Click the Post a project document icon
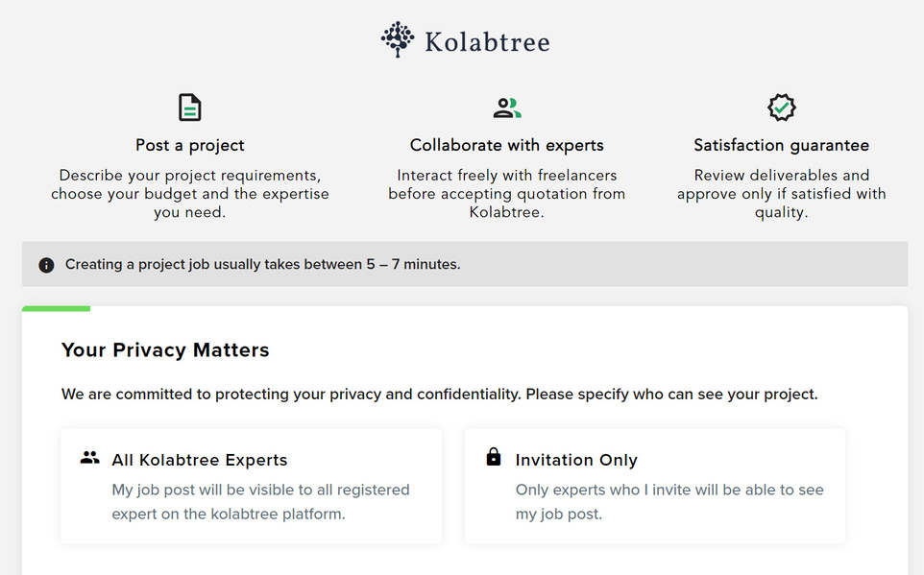 190,108
